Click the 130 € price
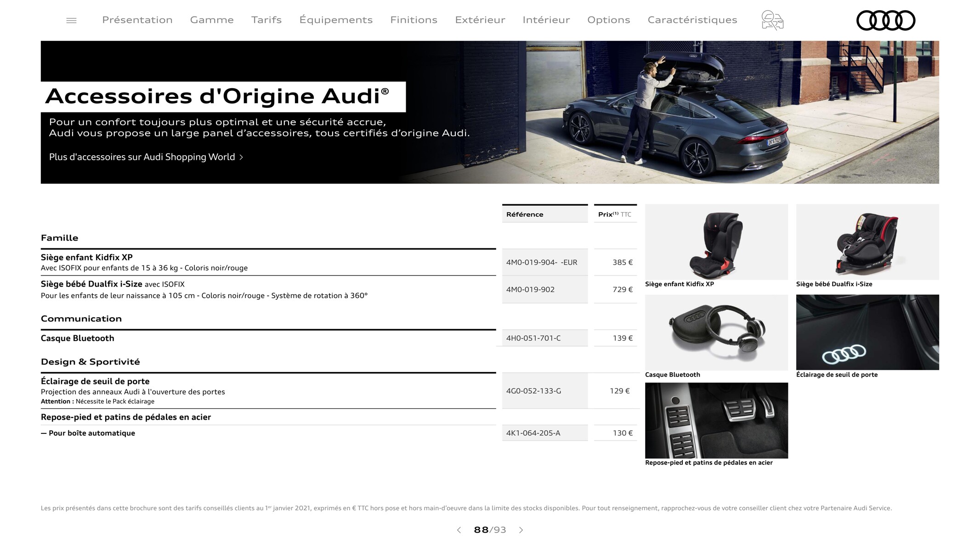Viewport: 980px width, 551px height. [623, 433]
